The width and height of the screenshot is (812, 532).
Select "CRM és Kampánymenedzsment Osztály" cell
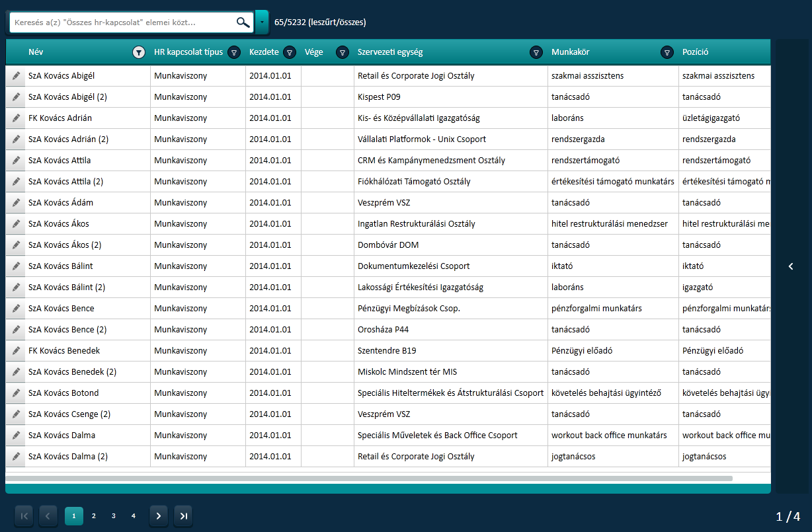[x=451, y=161]
